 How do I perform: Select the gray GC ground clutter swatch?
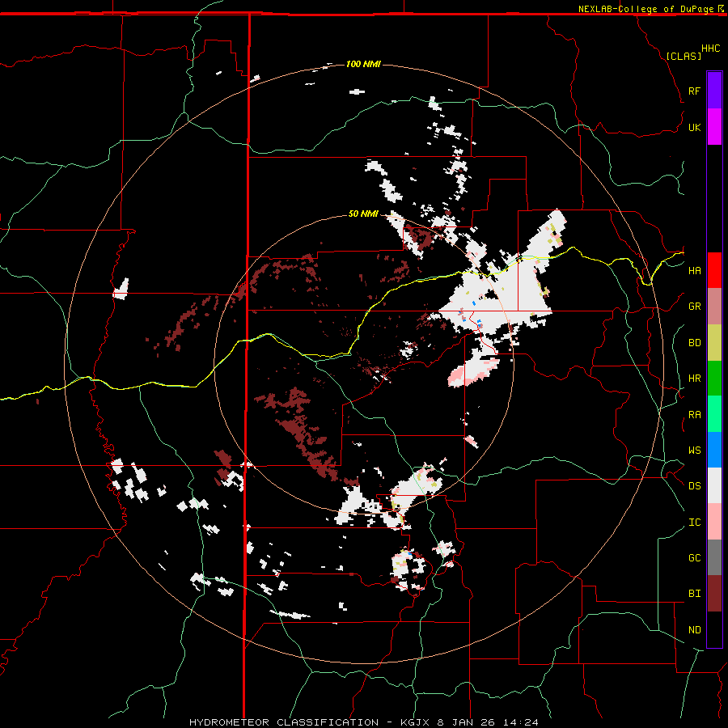click(x=714, y=557)
